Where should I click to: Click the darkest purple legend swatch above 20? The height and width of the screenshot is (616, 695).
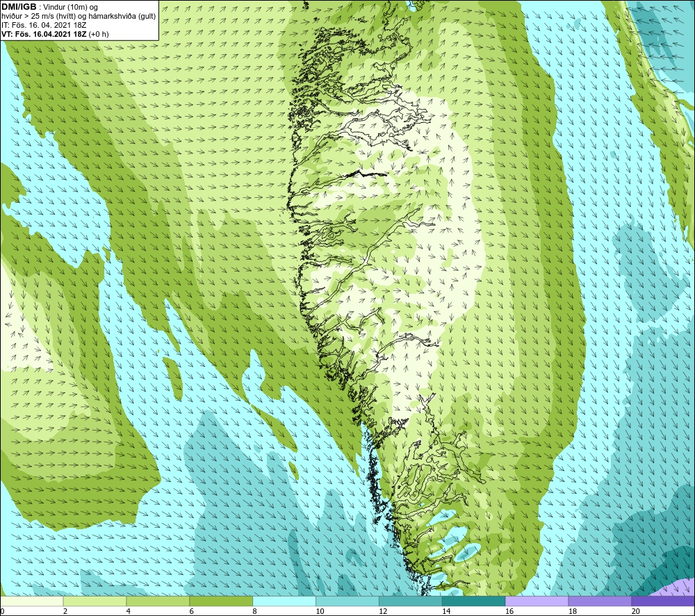[x=663, y=601]
